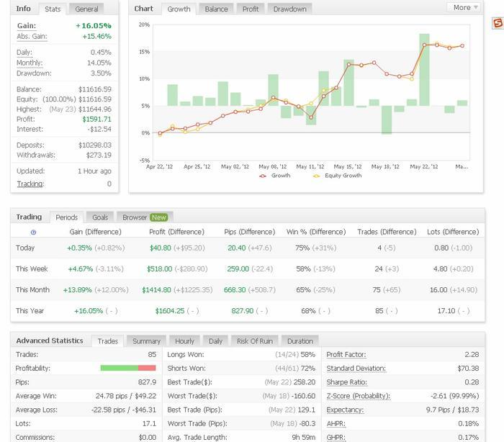Select the Duration statistics tab
The width and height of the screenshot is (504, 442).
300,340
